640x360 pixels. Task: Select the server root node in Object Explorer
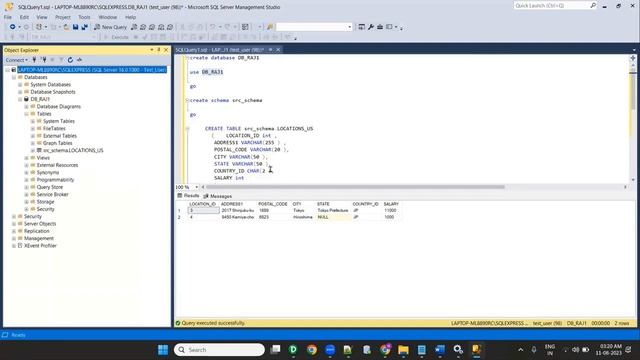coord(92,70)
